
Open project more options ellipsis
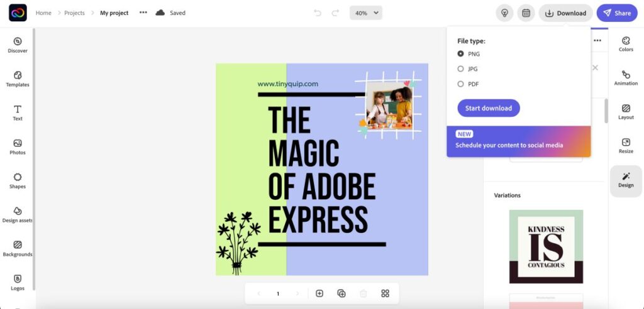pyautogui.click(x=143, y=13)
